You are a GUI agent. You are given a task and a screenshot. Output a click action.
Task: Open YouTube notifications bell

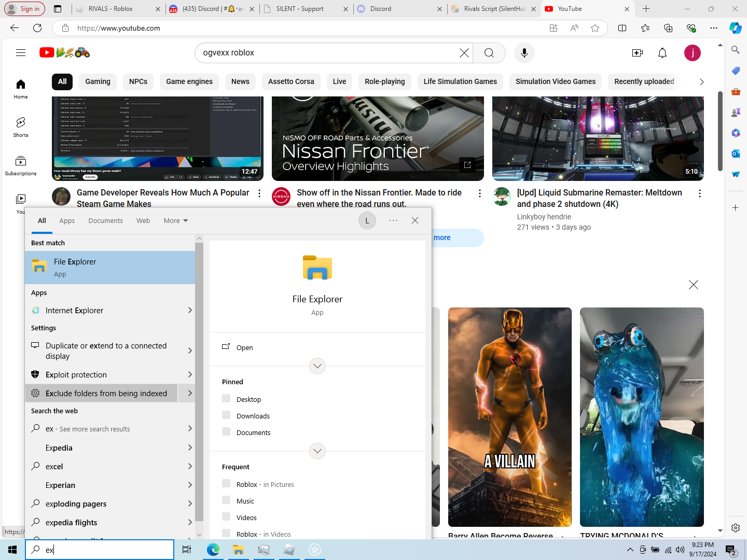tap(662, 53)
